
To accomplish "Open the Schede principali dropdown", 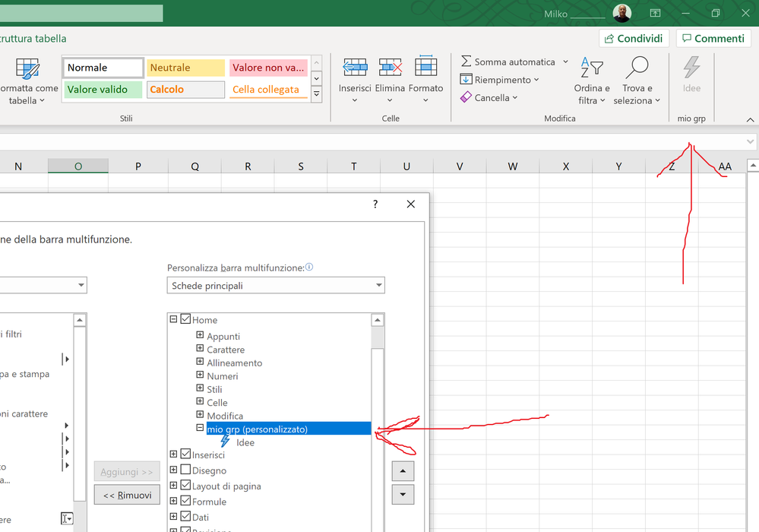I will click(x=276, y=286).
